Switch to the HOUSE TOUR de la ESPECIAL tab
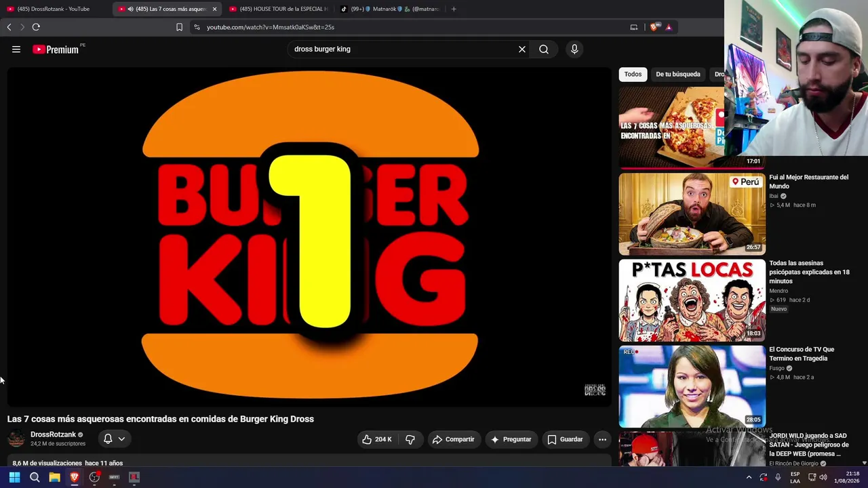This screenshot has width=868, height=488. click(x=278, y=9)
